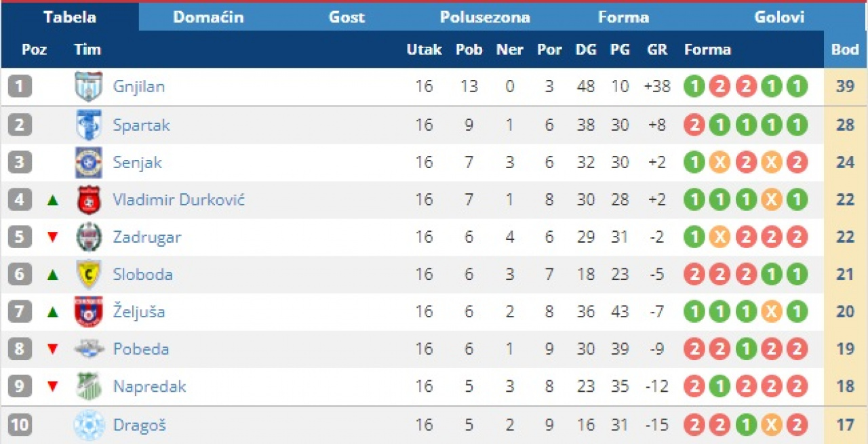The image size is (868, 444).
Task: Click the Vladimir Durković red crest
Action: (x=88, y=200)
